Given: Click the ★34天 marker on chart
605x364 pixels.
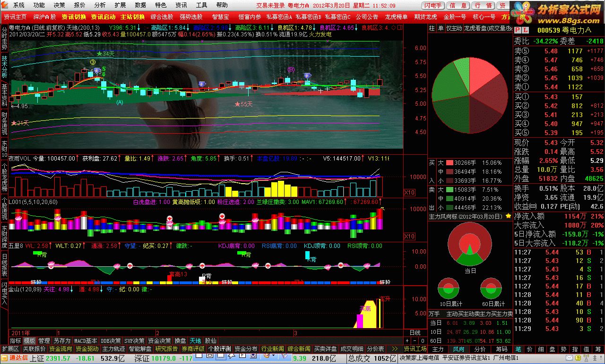Looking at the screenshot, I should click(105, 54).
